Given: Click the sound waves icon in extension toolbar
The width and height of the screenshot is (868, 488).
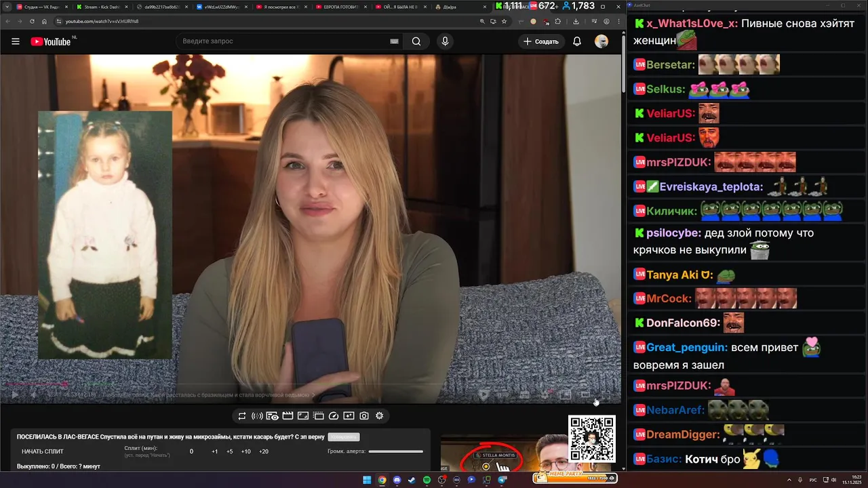Looking at the screenshot, I should coord(257,415).
